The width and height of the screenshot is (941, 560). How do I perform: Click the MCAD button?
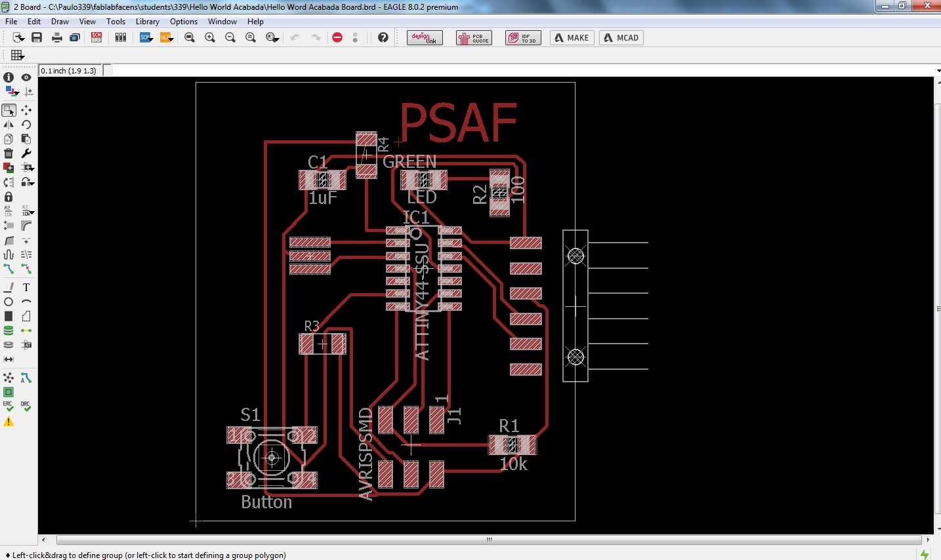(x=621, y=38)
